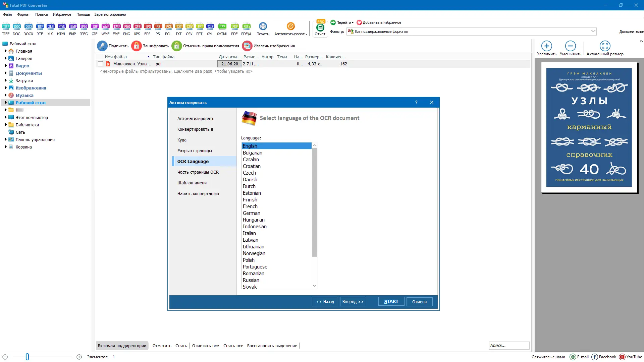The height and width of the screenshot is (362, 644).
Task: Expand Этот компьютер tree node
Action: [6, 117]
